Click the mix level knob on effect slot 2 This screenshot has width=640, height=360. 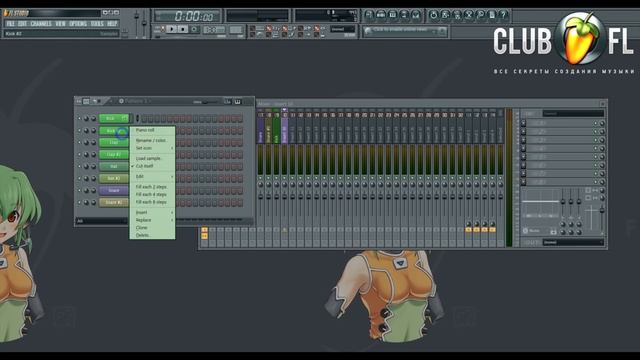(x=602, y=131)
